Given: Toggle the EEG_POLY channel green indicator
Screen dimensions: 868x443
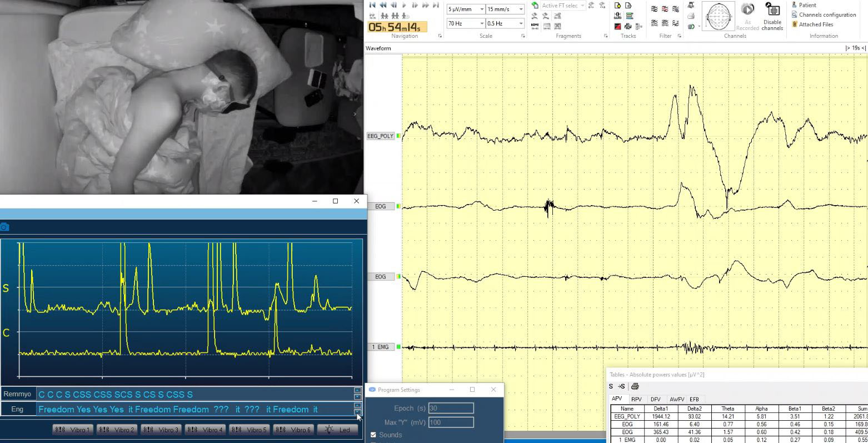Looking at the screenshot, I should point(398,136).
